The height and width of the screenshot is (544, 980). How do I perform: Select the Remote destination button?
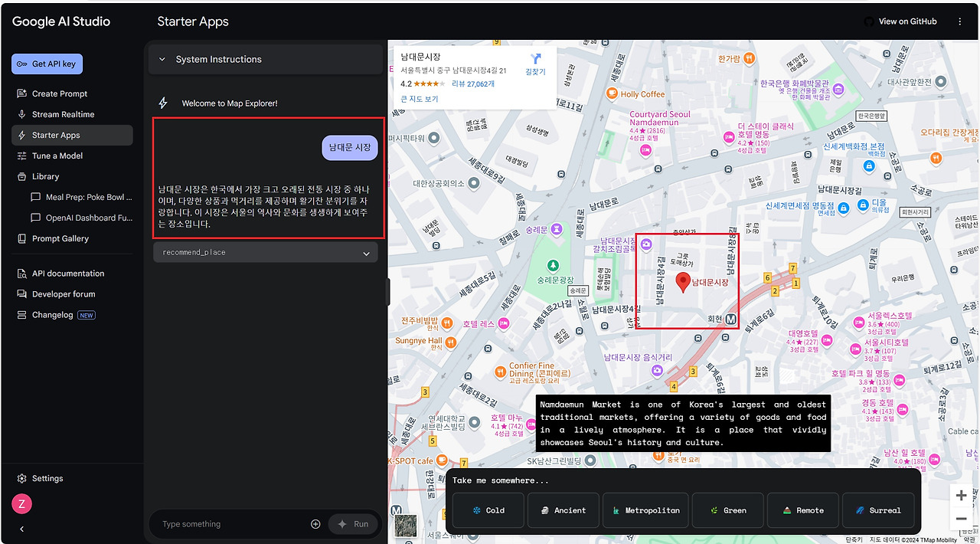802,510
